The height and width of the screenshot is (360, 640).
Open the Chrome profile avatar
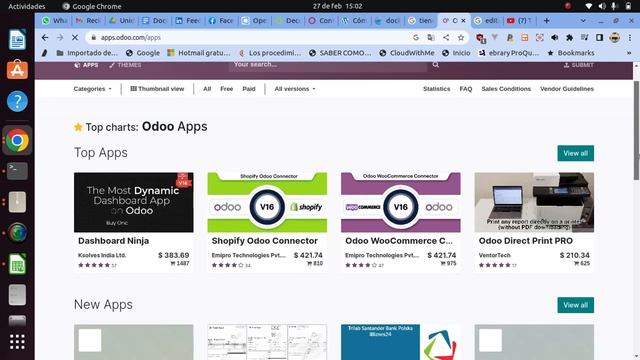pos(614,38)
